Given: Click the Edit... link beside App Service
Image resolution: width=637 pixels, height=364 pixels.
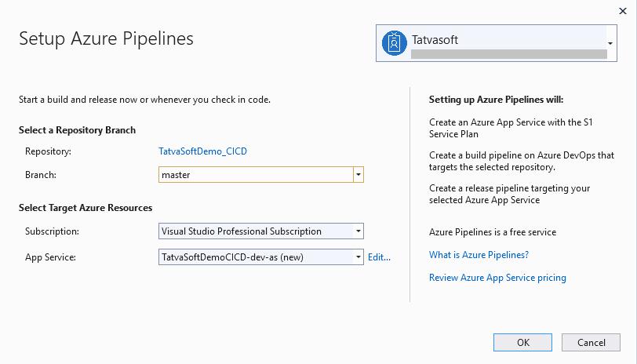Looking at the screenshot, I should [379, 257].
